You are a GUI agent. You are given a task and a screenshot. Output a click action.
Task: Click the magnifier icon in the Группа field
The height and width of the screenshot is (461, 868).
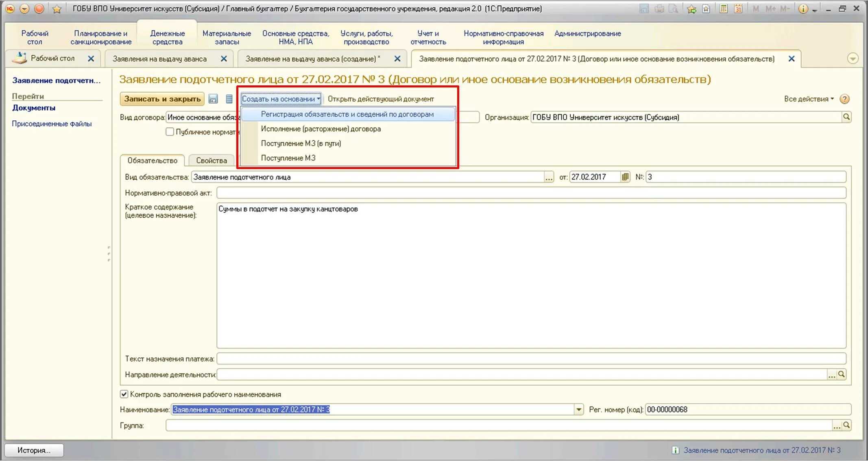(x=846, y=425)
